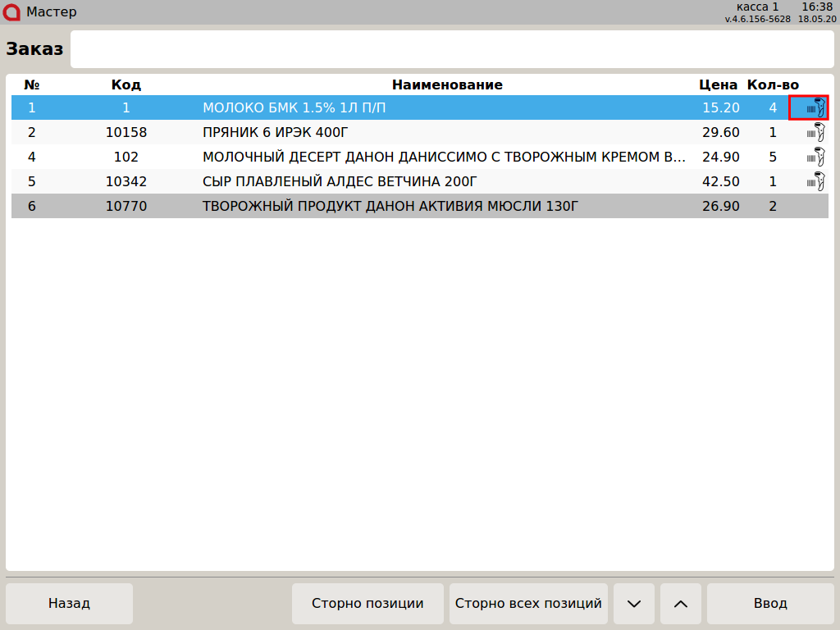The width and height of the screenshot is (840, 630).
Task: Move selection up with the up chevron button
Action: click(680, 604)
